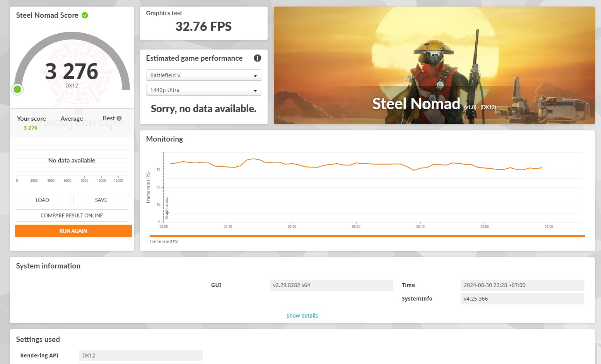601x364 pixels.
Task: Click the Rendering API DX12 value
Action: pyautogui.click(x=141, y=355)
